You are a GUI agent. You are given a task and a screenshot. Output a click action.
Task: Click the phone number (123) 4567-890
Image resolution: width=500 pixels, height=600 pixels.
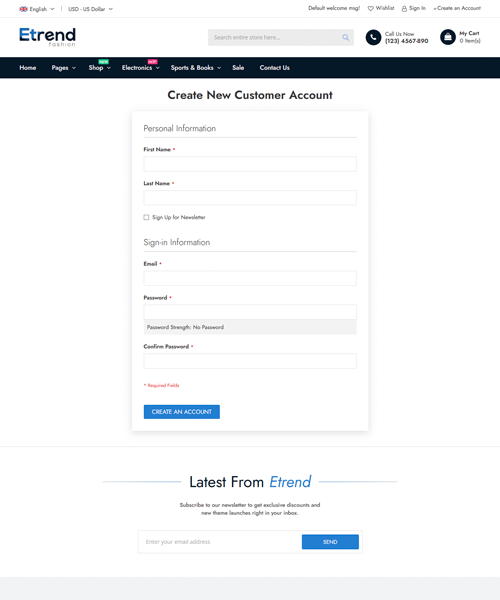tap(406, 41)
